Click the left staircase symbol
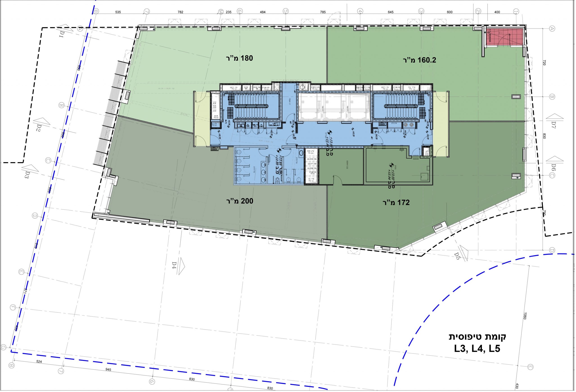This screenshot has height=392, width=576. pos(251,106)
